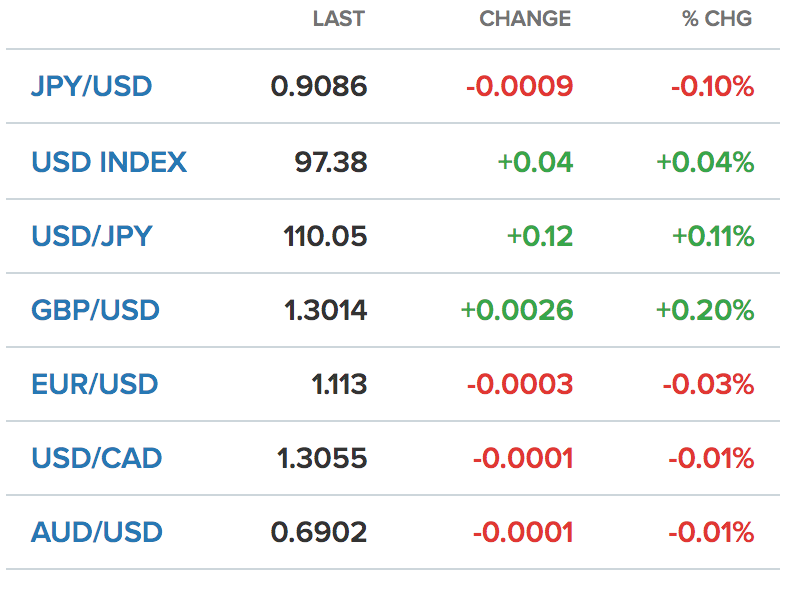Open the USD INDEX quote link
The height and width of the screenshot is (596, 794).
click(109, 162)
